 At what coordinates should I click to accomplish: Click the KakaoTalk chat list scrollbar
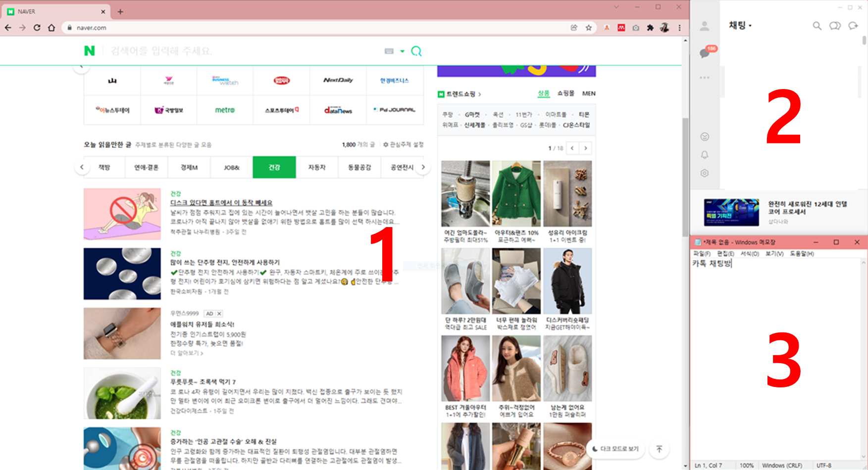point(864,41)
